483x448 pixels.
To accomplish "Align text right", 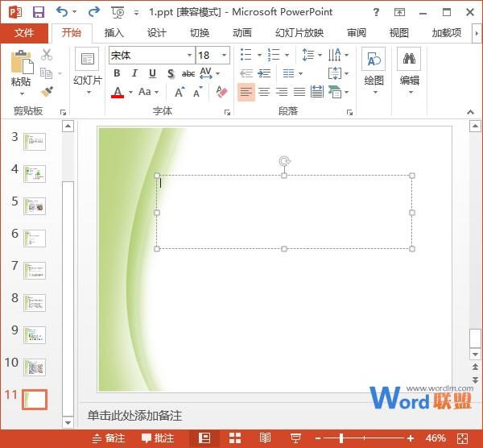I will (282, 92).
